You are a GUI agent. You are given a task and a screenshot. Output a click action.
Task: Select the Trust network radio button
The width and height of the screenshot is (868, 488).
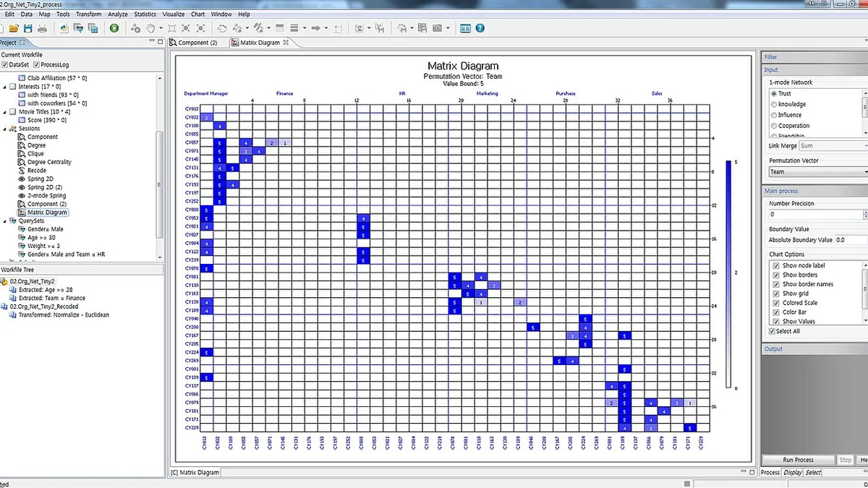coord(774,94)
